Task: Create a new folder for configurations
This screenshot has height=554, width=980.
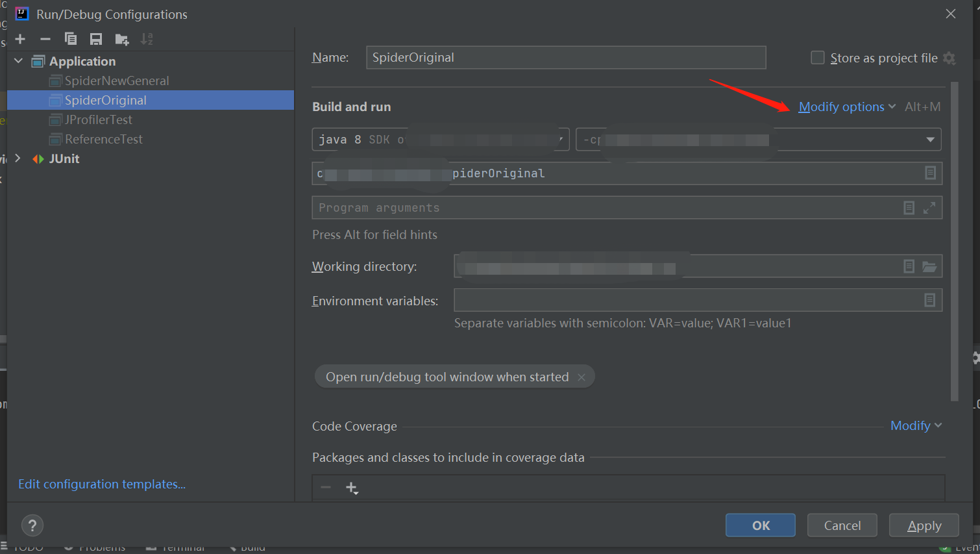Action: (121, 38)
